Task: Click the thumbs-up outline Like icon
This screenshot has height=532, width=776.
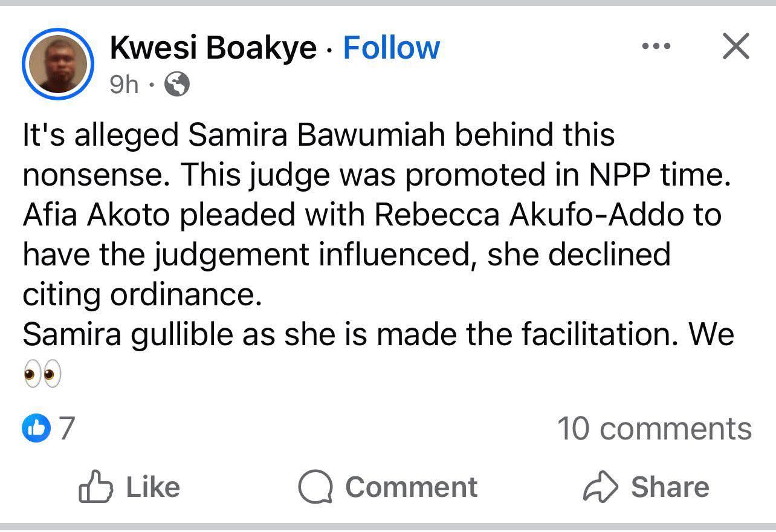Action: pyautogui.click(x=95, y=488)
